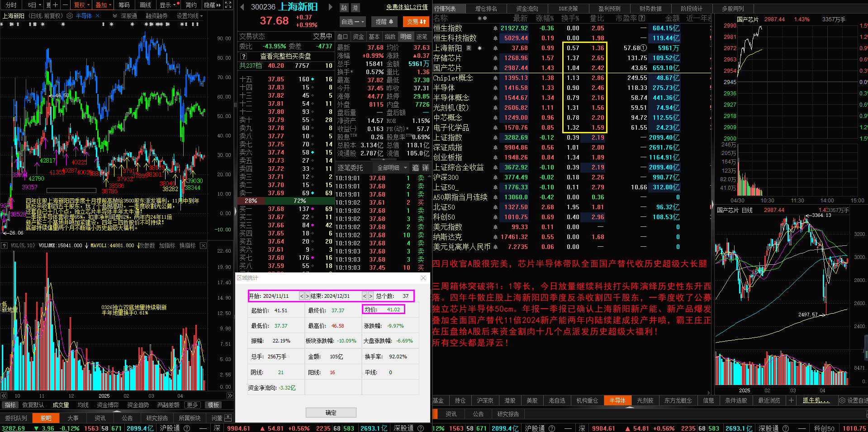
Task: Step end date forward with right arrow
Action: [x=371, y=296]
